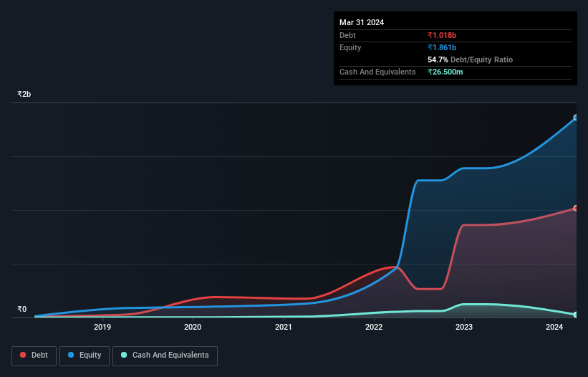Toggle the Equity series legend button
The width and height of the screenshot is (588, 377).
click(x=85, y=355)
